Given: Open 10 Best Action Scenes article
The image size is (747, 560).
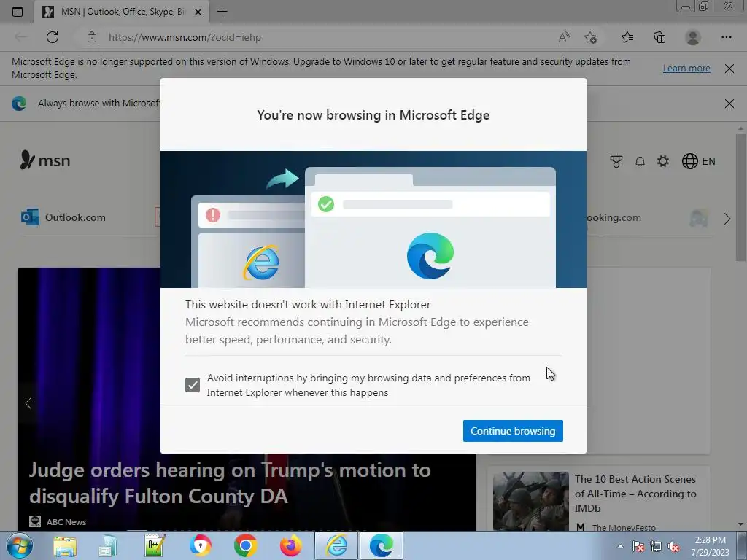Looking at the screenshot, I should 635,494.
